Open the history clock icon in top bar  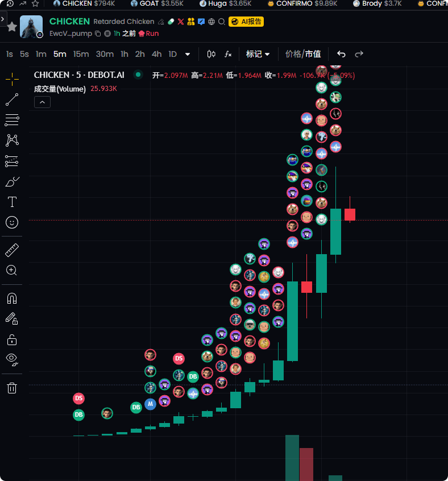pos(10,3)
